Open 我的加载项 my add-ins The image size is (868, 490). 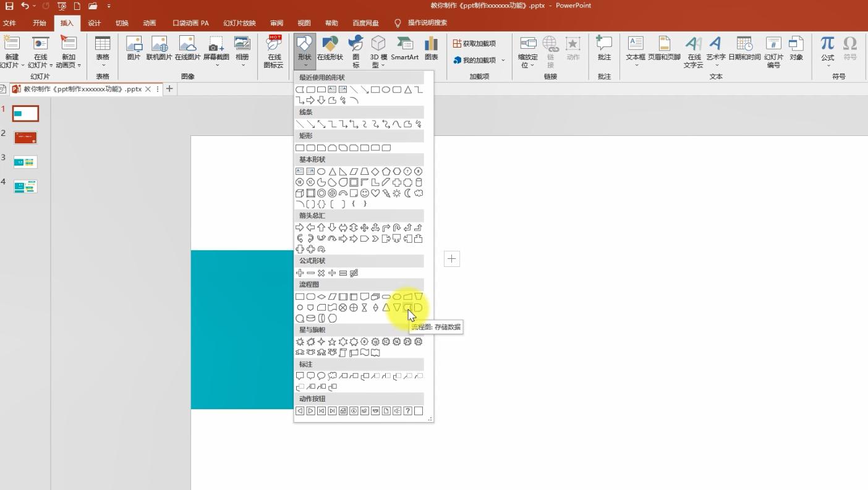click(x=474, y=61)
